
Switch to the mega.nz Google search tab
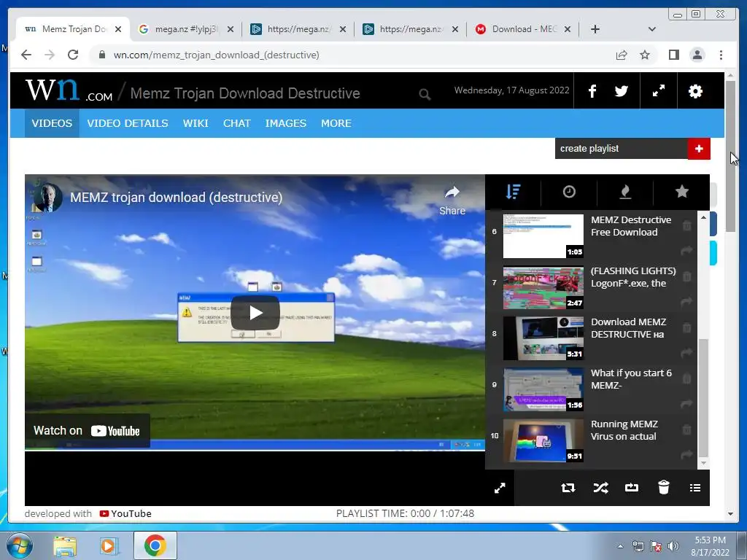click(x=186, y=29)
